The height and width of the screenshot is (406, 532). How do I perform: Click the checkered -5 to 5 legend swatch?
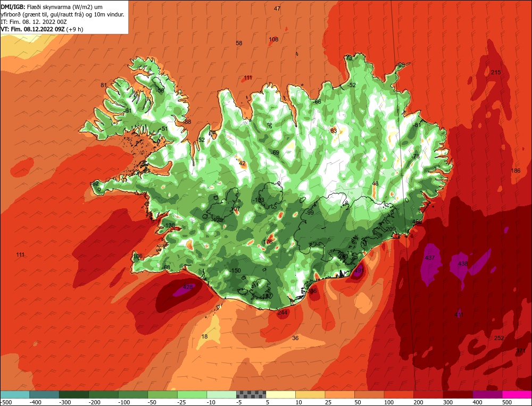(251, 395)
